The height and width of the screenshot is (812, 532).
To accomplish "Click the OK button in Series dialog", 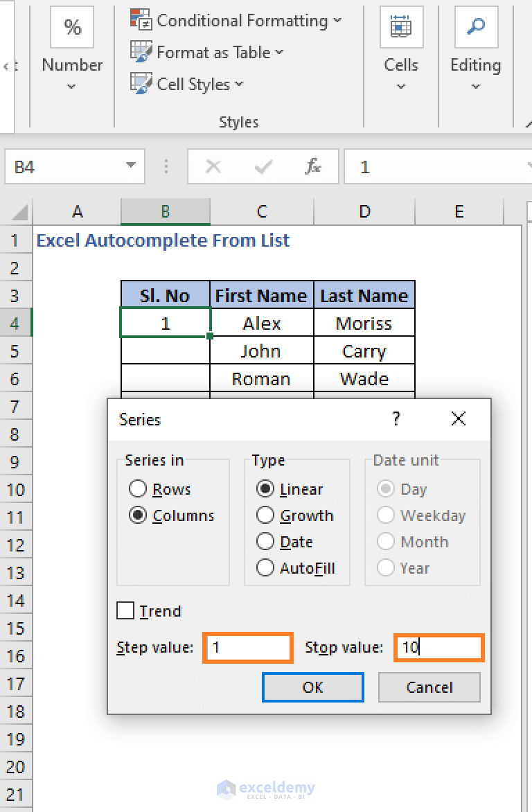I will [x=313, y=687].
